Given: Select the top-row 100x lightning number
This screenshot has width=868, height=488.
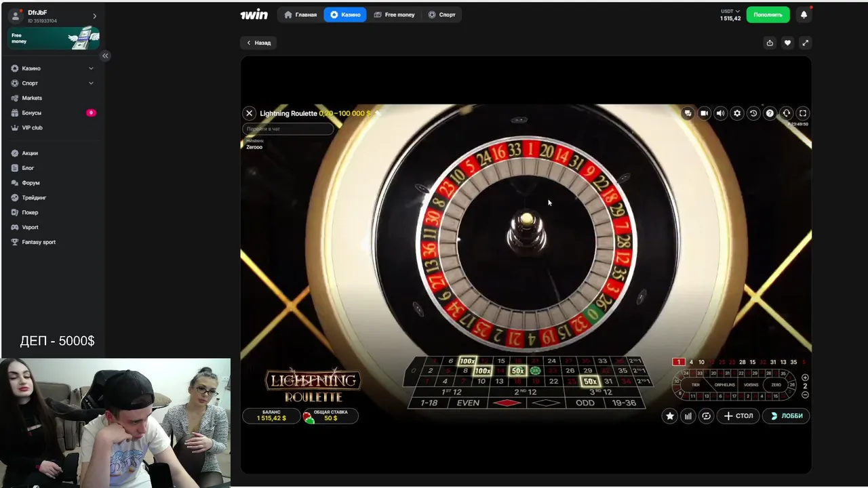Looking at the screenshot, I should pyautogui.click(x=467, y=361).
